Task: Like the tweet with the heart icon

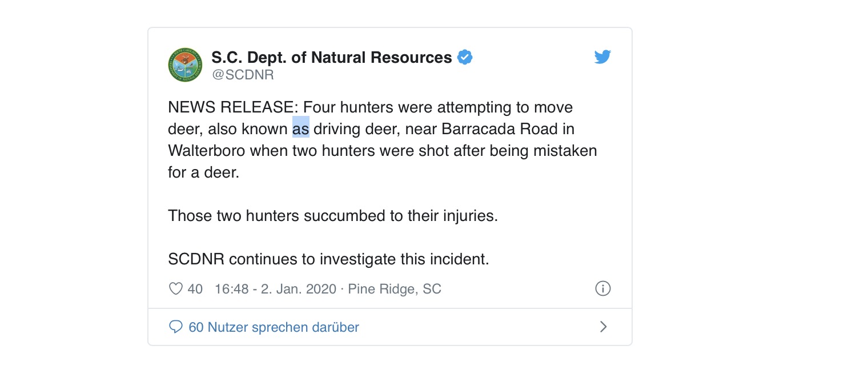Action: (175, 289)
